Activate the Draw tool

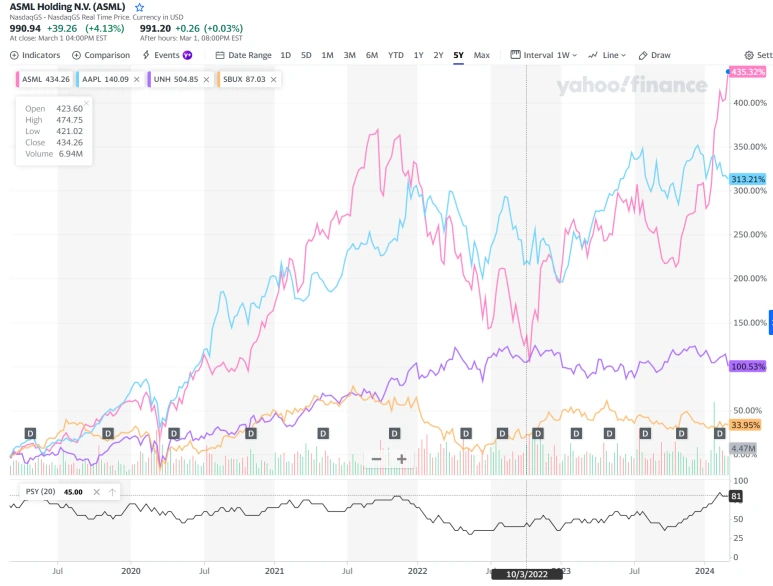654,55
